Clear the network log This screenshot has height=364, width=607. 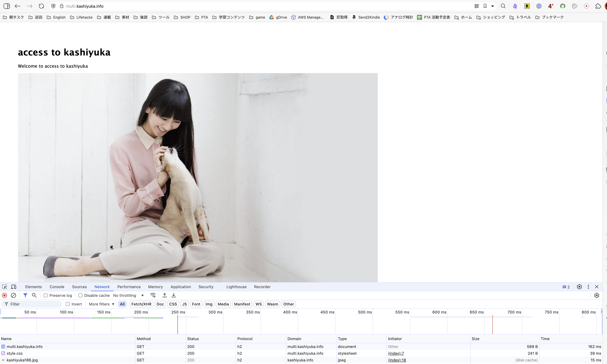[x=13, y=295]
